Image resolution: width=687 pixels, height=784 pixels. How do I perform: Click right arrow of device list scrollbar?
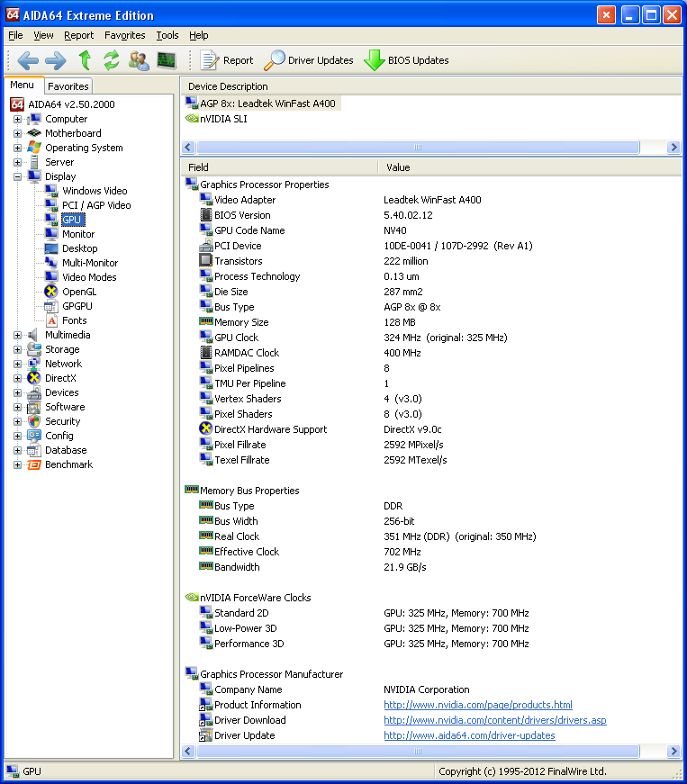tap(673, 147)
